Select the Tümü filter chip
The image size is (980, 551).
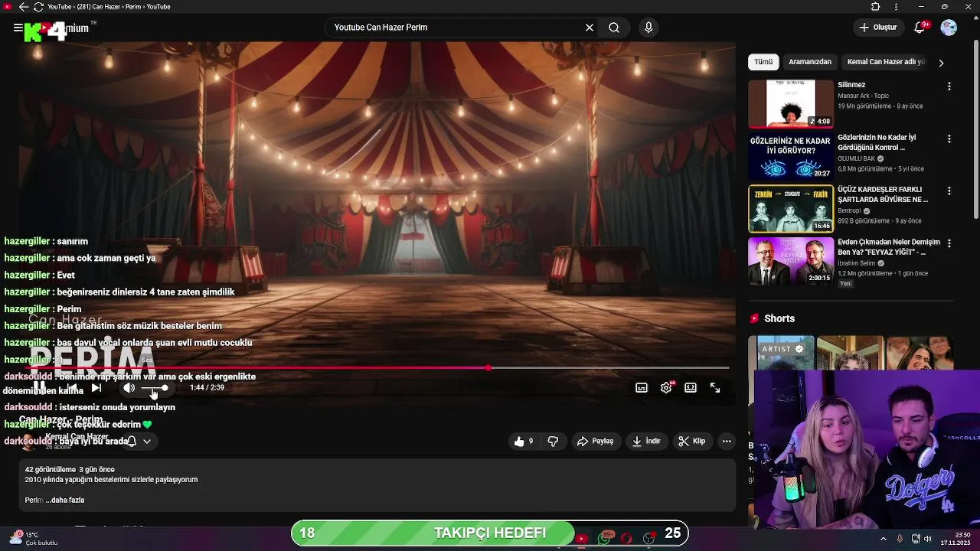coord(763,62)
